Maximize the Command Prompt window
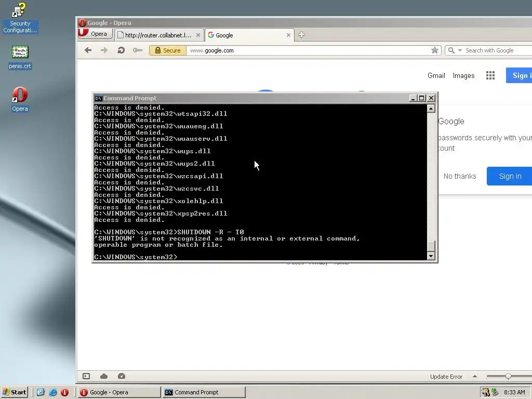Viewport: 532px width, 399px height. click(x=422, y=98)
